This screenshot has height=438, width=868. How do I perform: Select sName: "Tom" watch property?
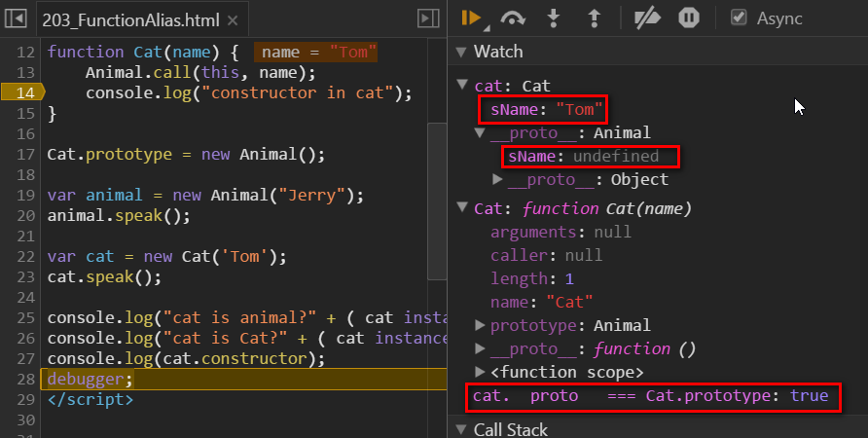pyautogui.click(x=546, y=109)
